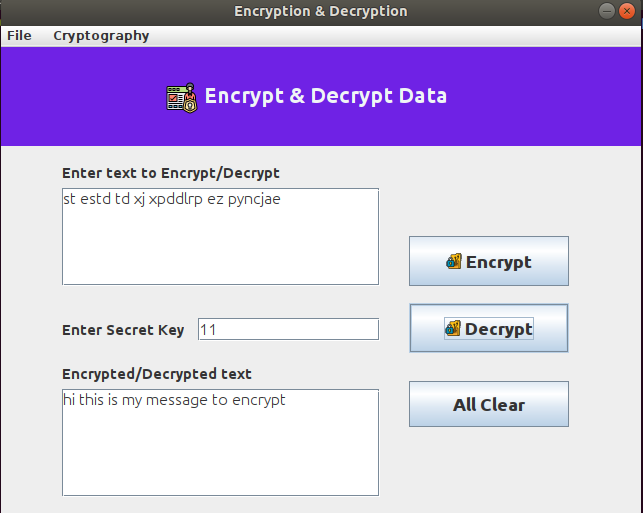This screenshot has width=643, height=513.
Task: Open the Cryptography menu
Action: point(101,36)
